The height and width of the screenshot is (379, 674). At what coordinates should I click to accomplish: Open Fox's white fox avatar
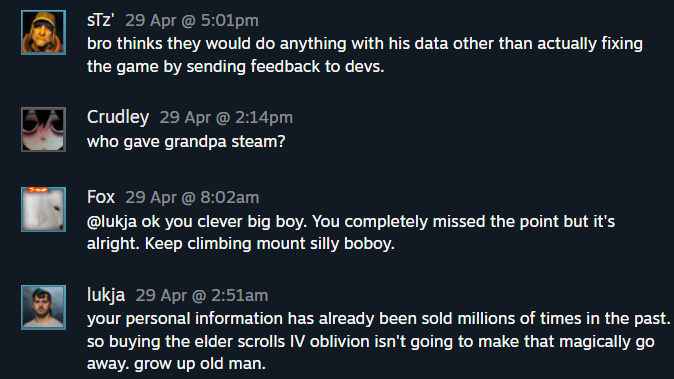(43, 209)
